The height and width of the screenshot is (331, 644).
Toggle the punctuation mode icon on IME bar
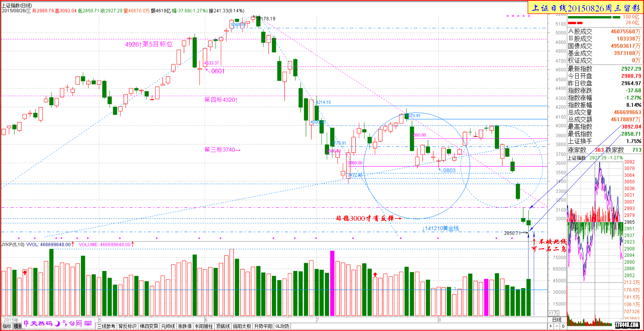pyautogui.click(x=65, y=323)
